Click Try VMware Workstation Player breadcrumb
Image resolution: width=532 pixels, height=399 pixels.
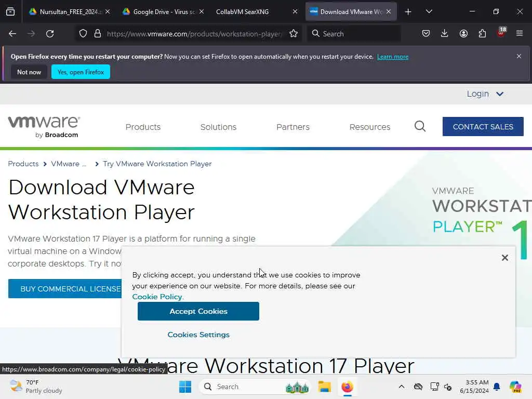[157, 164]
